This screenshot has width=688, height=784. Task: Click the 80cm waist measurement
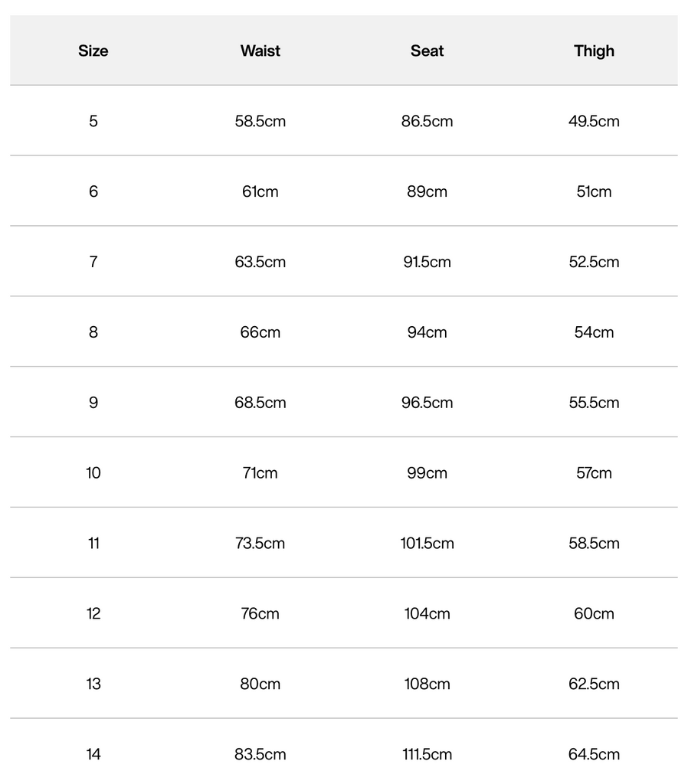coord(260,684)
